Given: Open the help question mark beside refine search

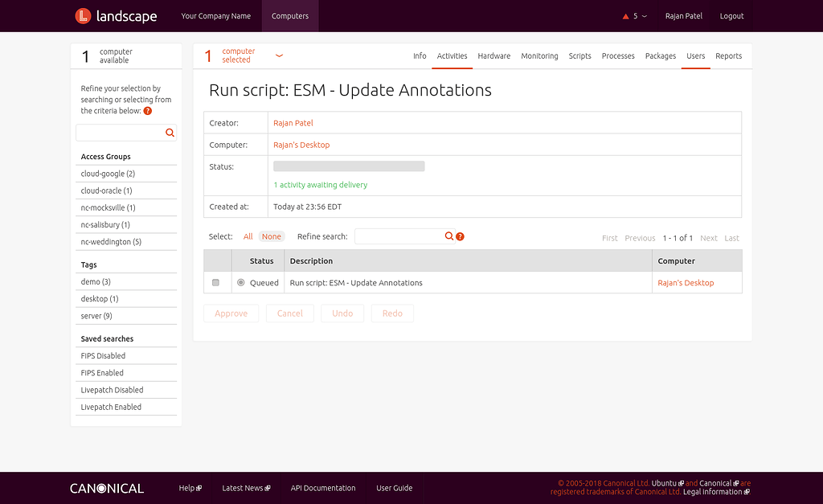Looking at the screenshot, I should tap(460, 236).
